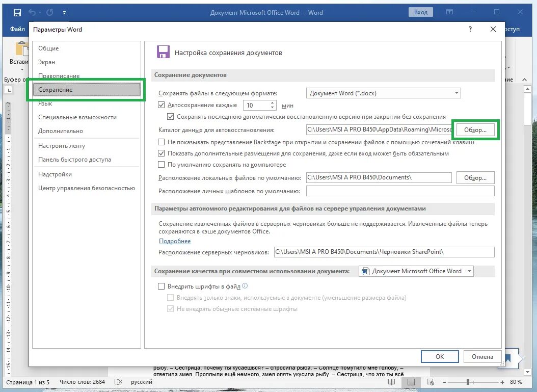Collapse the ribbon chevron icon
This screenshot has height=392, width=537.
coord(524,80)
